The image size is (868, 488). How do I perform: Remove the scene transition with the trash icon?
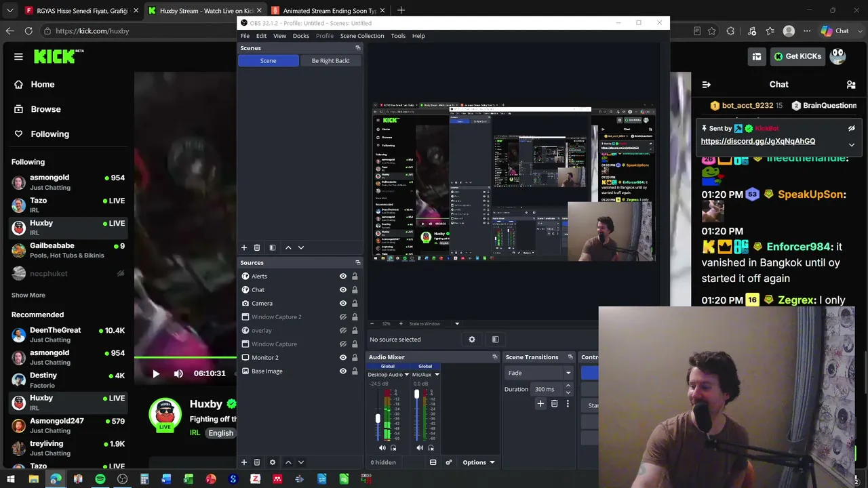click(554, 404)
